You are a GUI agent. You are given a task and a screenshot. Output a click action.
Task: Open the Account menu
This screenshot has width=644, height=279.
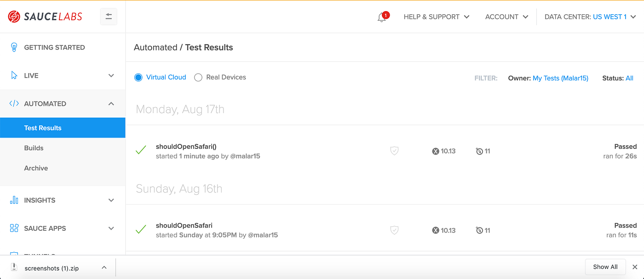click(x=506, y=17)
